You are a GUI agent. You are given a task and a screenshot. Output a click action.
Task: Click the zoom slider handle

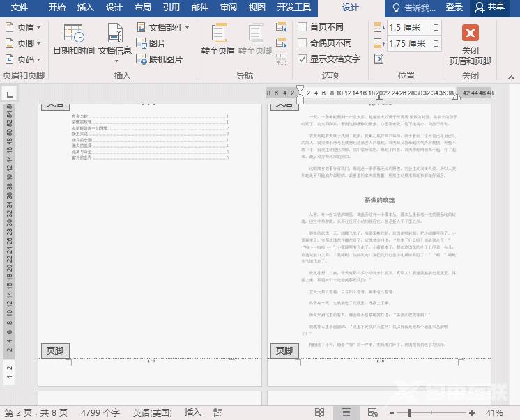click(409, 413)
